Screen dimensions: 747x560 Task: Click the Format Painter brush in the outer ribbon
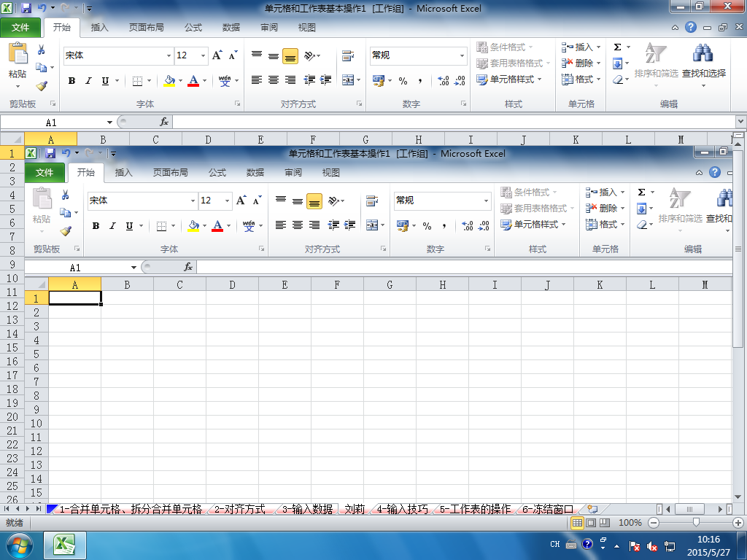coord(42,86)
